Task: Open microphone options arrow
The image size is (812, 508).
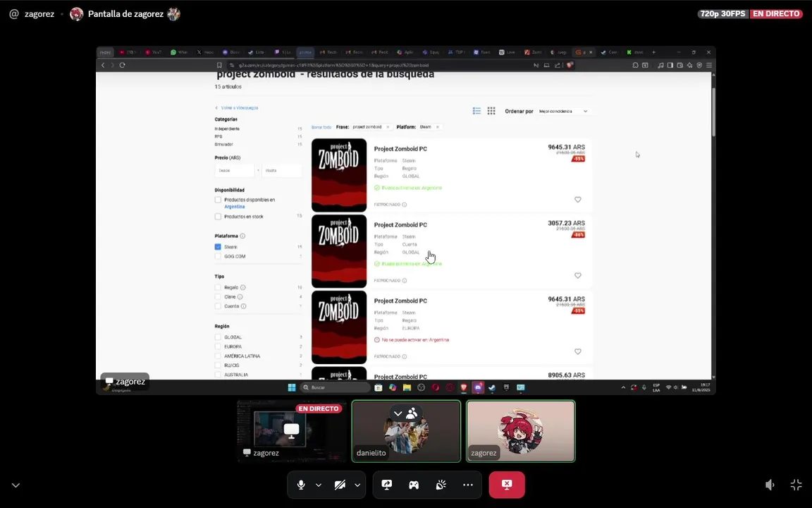Action: tap(319, 485)
